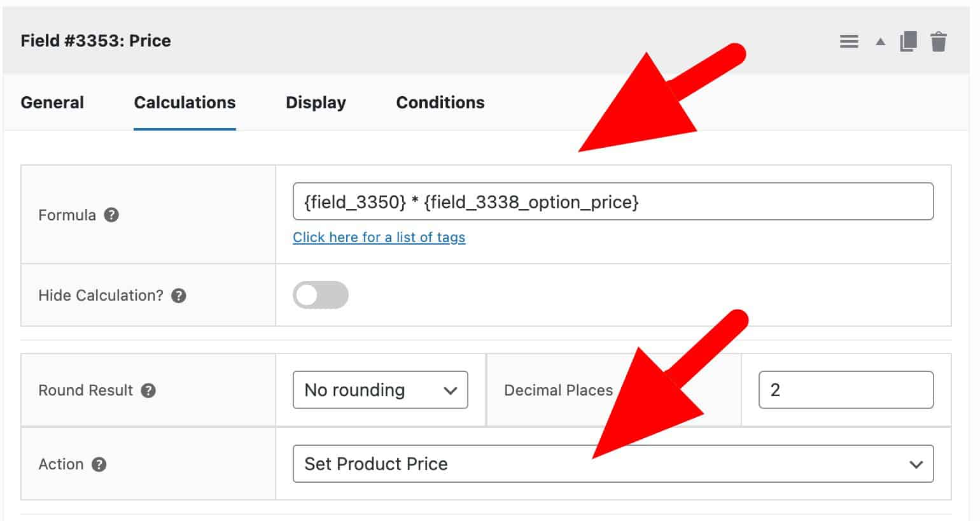Open the Formula help tooltip
Viewport: 980px width, 521px height.
[111, 215]
